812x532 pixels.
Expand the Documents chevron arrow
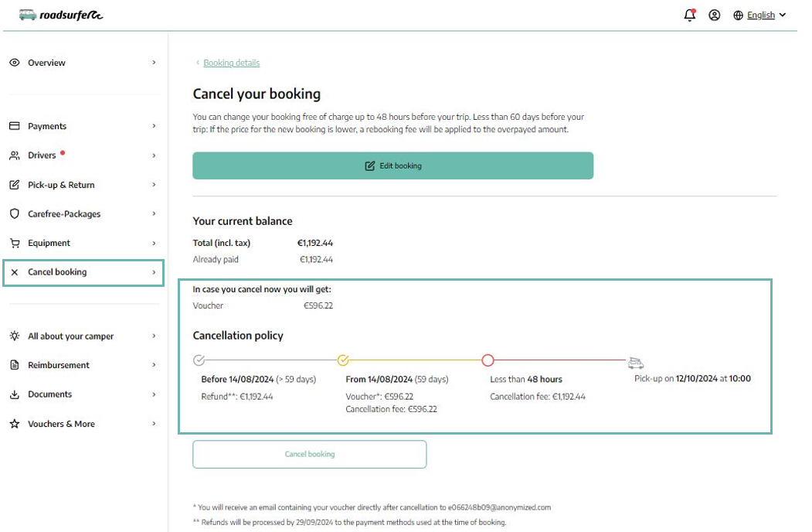pos(154,394)
